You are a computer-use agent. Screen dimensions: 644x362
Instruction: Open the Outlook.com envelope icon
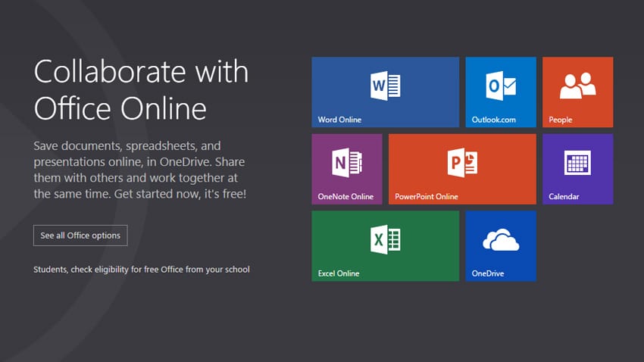click(x=501, y=86)
